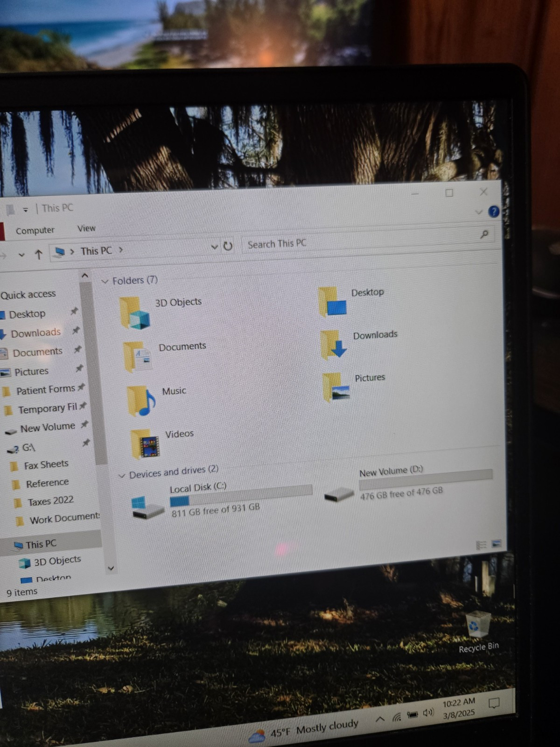
Task: Collapse the Devices and drives (2) group
Action: tap(122, 476)
